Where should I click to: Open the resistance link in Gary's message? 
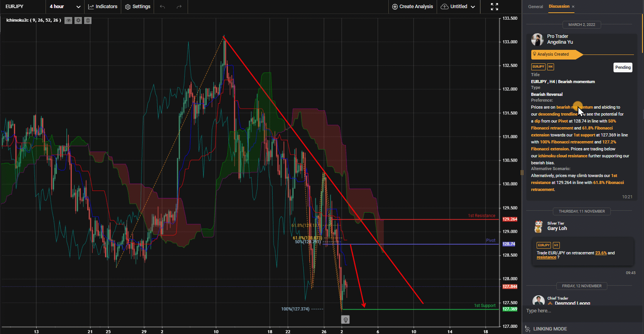[x=546, y=257]
